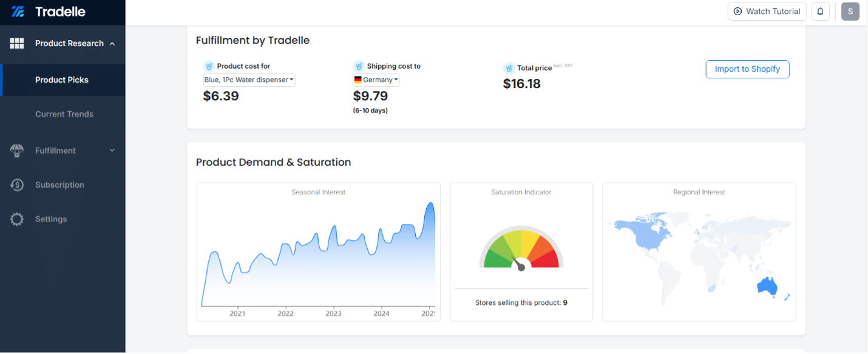Open the Germany shipping country dropdown
Screen dimensions: 868x354
(376, 80)
